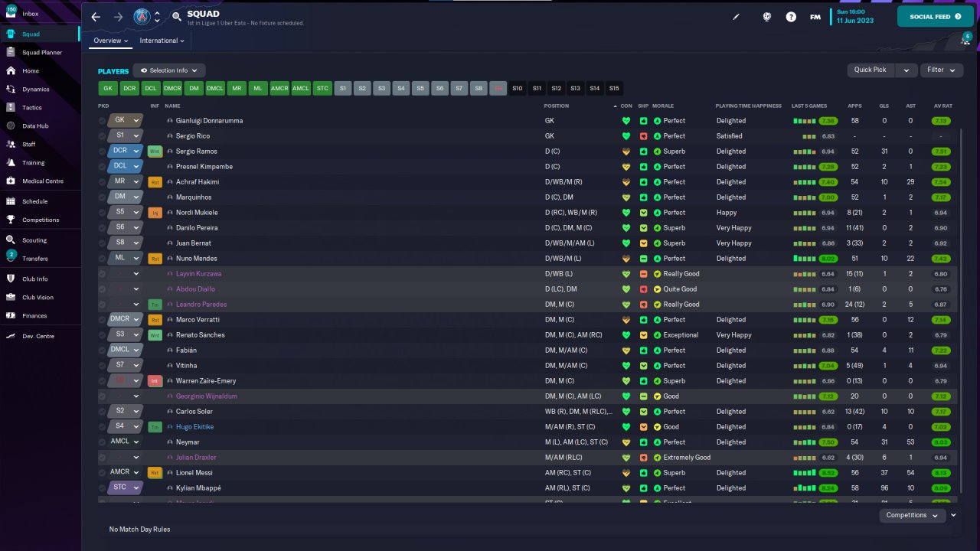Toggle the pick circle for Lionel Messi
The image size is (980, 551).
(x=102, y=473)
